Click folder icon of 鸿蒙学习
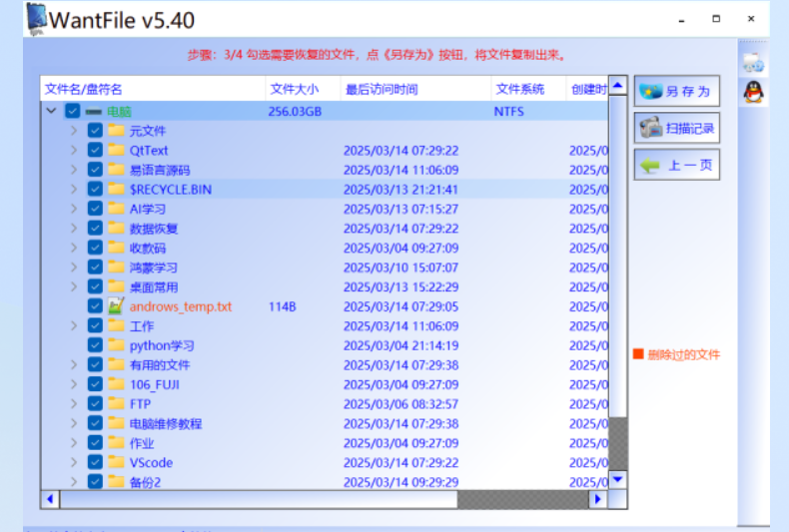The image size is (789, 532). point(116,267)
